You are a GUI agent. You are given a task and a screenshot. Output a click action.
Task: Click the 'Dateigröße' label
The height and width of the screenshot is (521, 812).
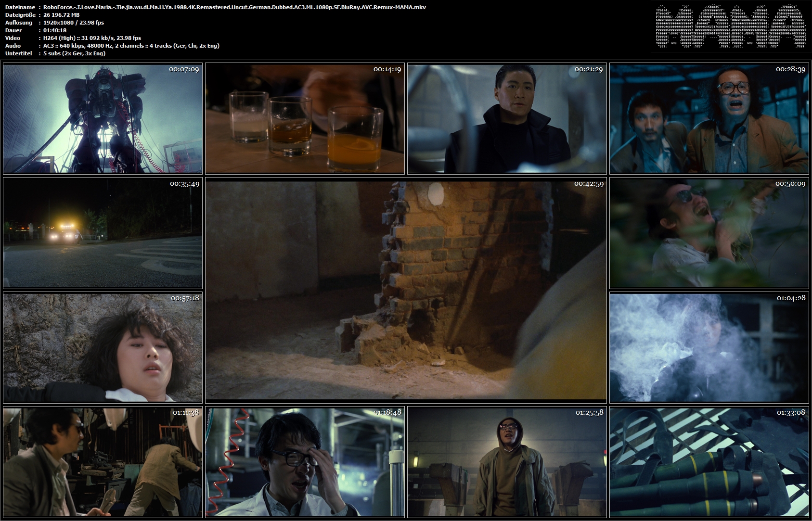(x=20, y=15)
